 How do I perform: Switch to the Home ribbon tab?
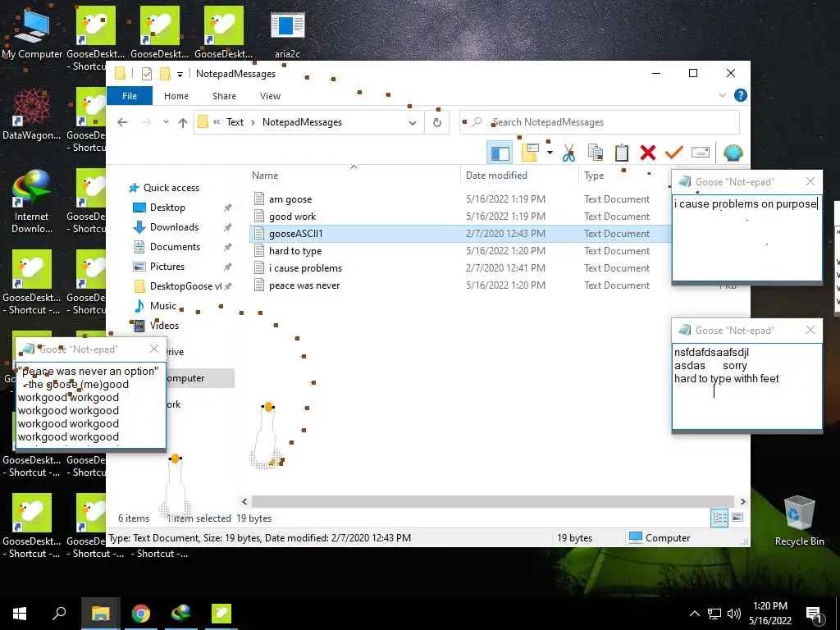click(x=176, y=96)
